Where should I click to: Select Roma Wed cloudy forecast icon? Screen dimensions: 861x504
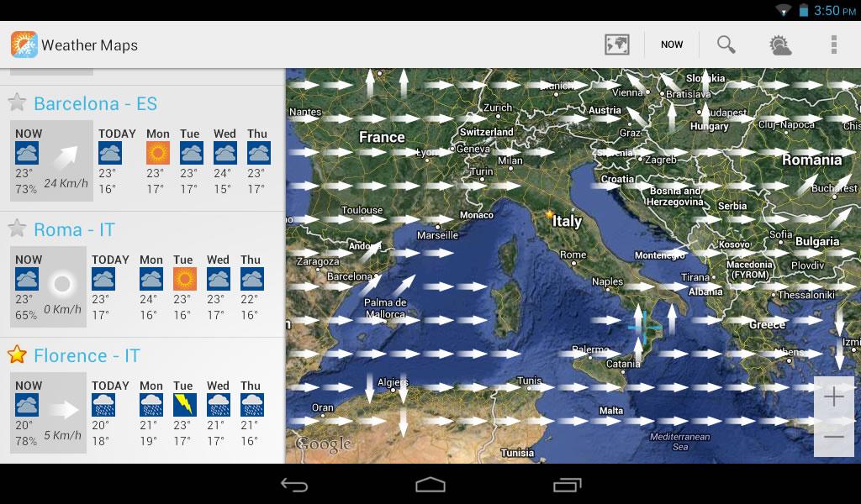(x=219, y=279)
